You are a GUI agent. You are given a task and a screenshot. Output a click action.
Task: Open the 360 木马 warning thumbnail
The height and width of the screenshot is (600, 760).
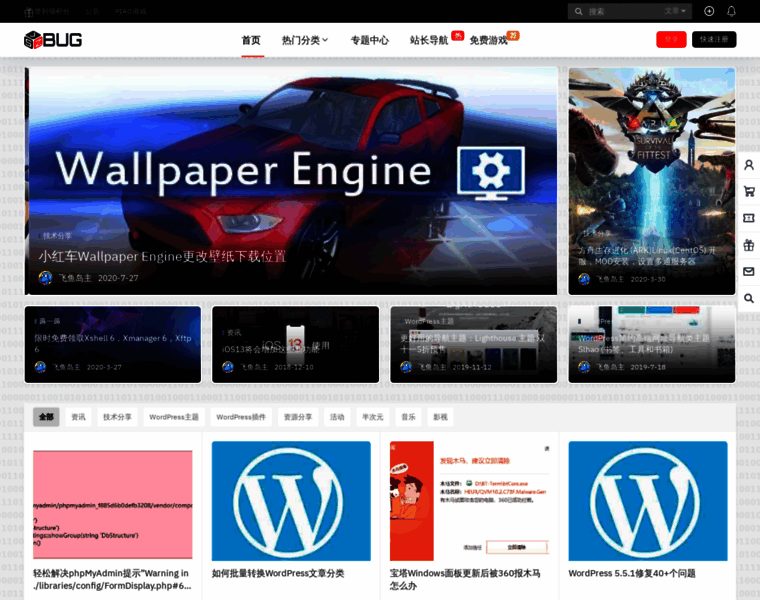[470, 501]
